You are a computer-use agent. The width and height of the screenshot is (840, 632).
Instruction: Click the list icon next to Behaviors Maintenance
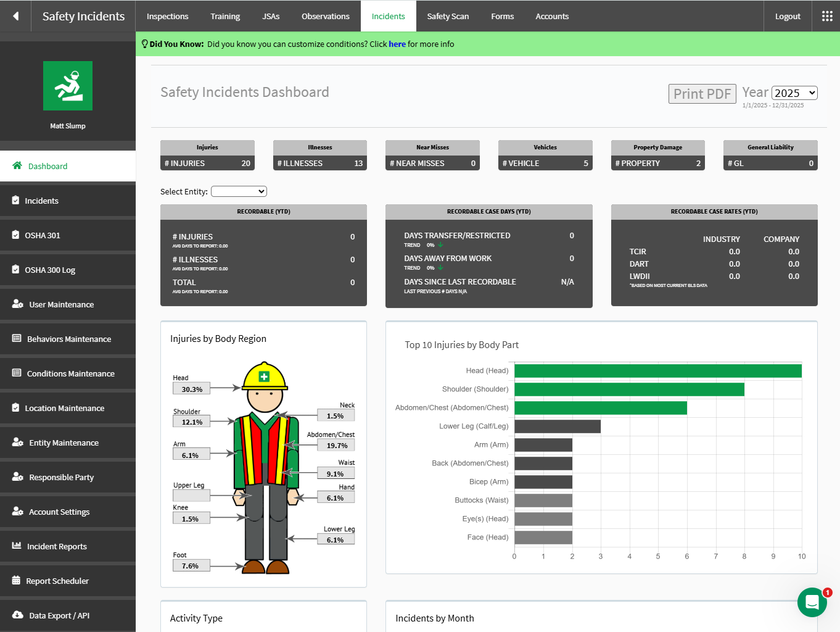click(17, 338)
